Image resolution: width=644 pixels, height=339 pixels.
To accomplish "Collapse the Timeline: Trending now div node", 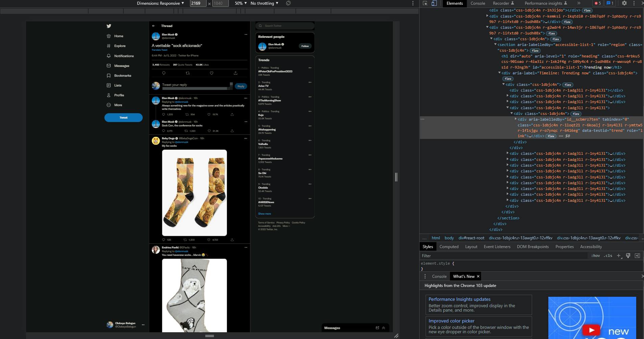I will 499,73.
